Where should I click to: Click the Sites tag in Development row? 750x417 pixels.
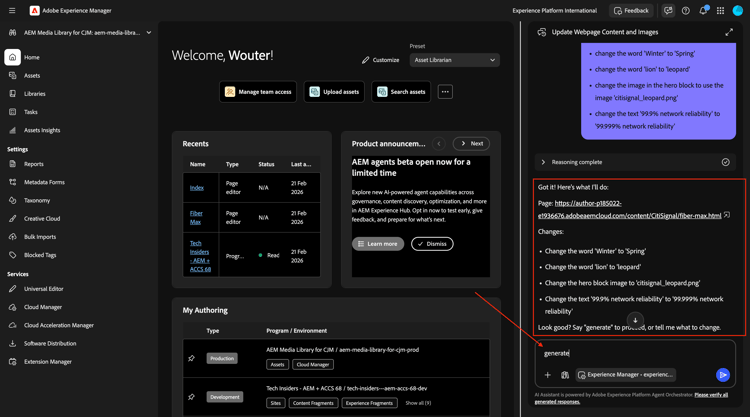tap(276, 403)
